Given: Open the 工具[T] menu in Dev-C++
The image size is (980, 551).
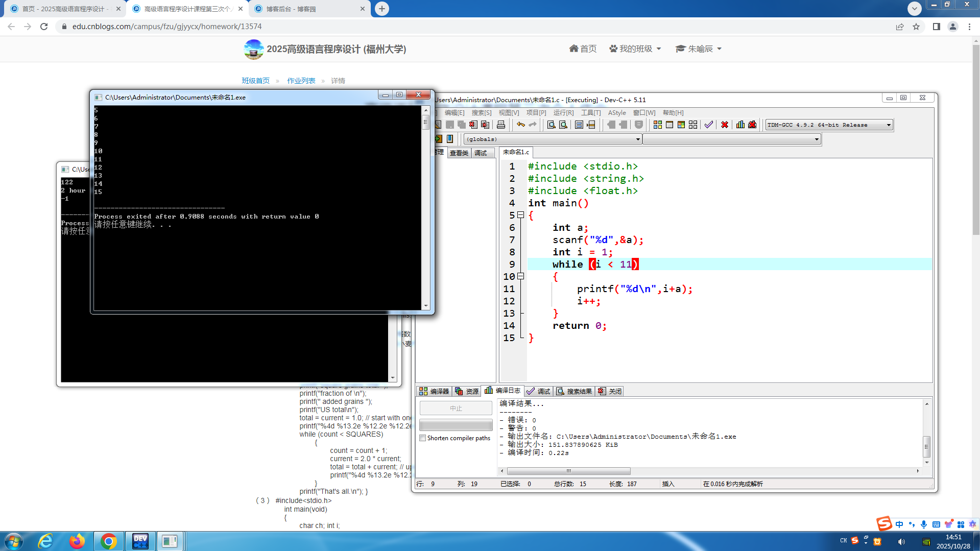Looking at the screenshot, I should tap(591, 113).
